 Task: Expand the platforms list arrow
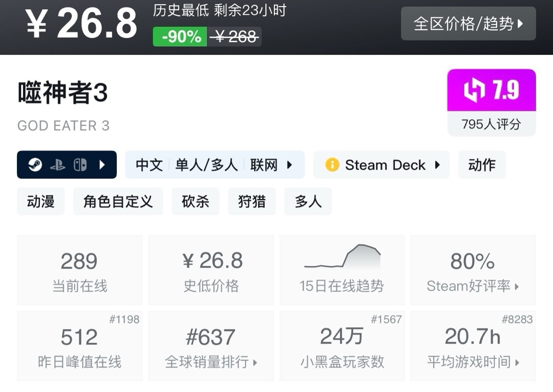[102, 165]
